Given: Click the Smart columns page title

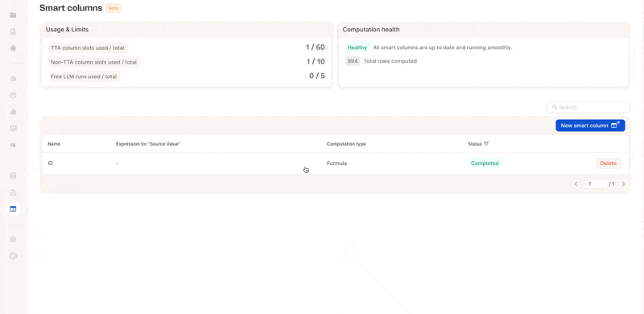Looking at the screenshot, I should point(71,8).
